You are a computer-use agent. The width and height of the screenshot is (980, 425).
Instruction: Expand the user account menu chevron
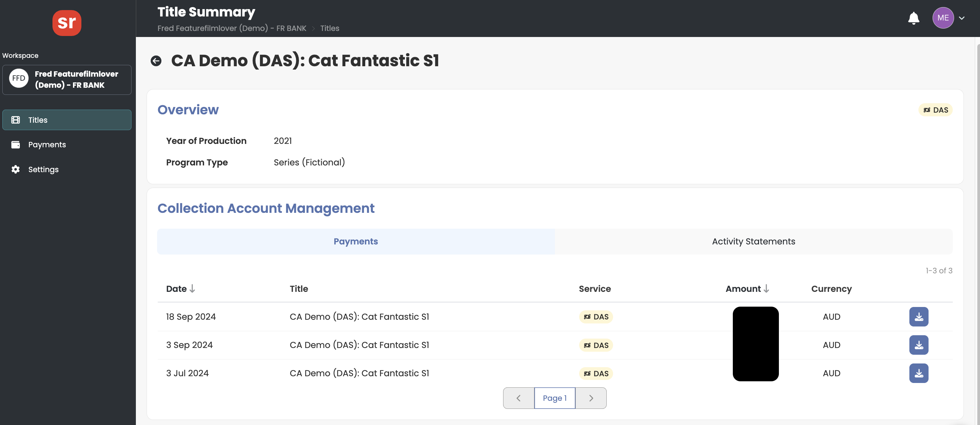point(962,18)
